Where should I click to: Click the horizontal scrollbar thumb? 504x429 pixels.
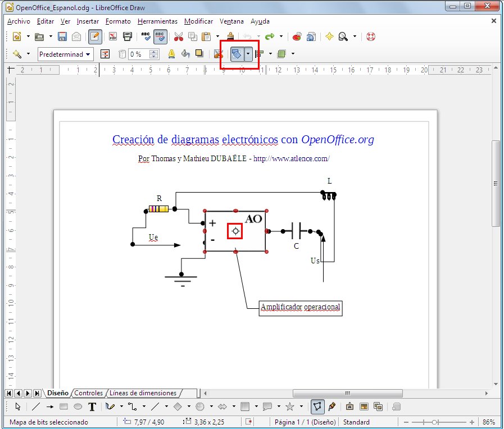pos(347,393)
